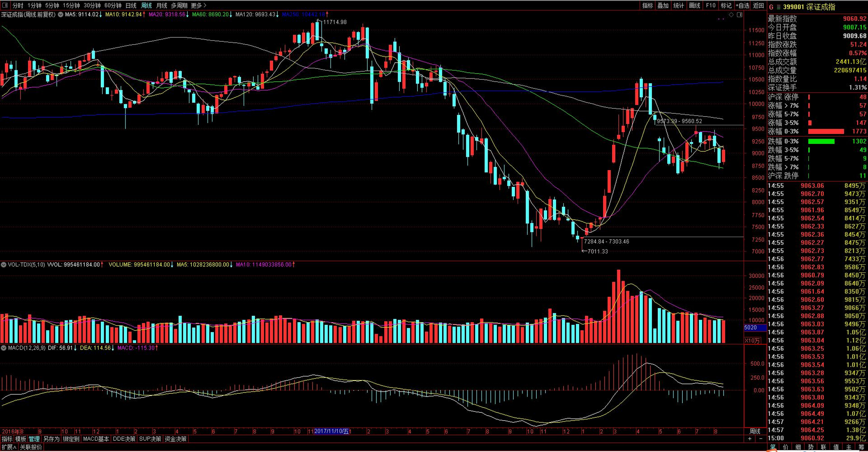Click the 涨幅 0-3% red bar row
868x452 pixels.
coord(817,131)
